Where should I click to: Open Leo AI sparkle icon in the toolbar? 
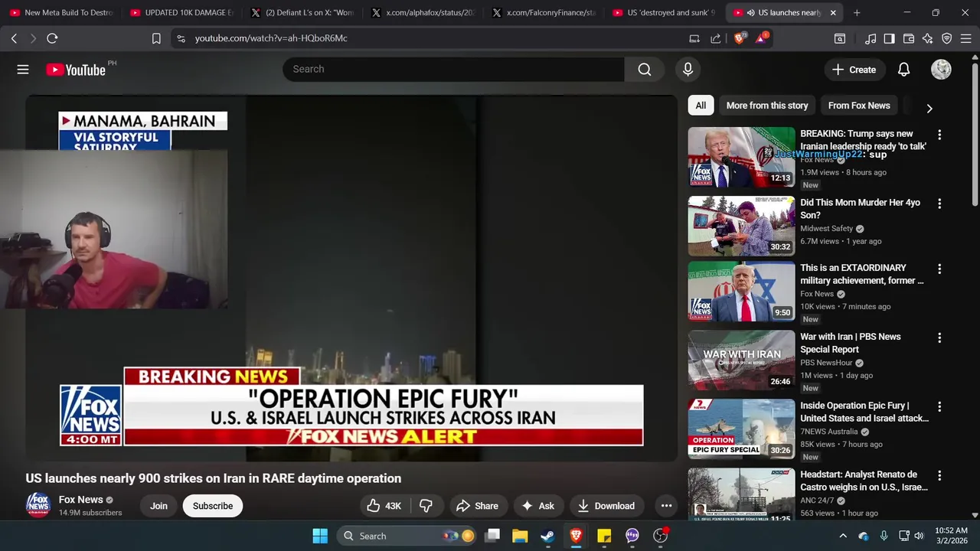tap(928, 38)
